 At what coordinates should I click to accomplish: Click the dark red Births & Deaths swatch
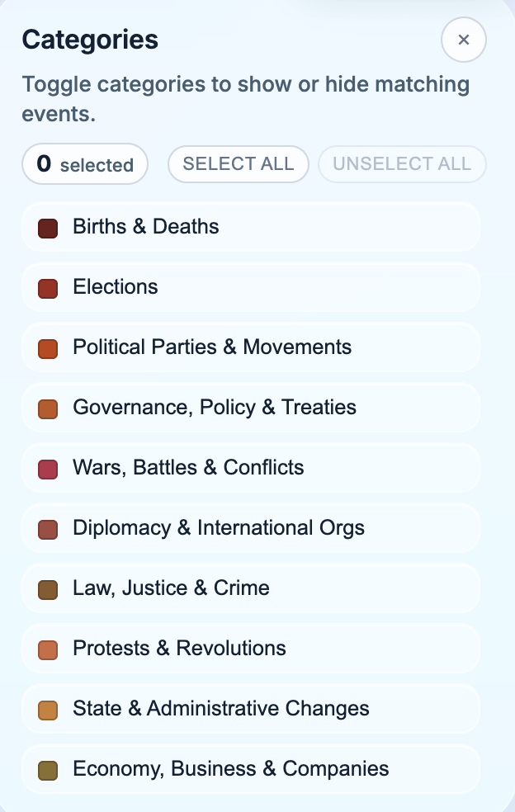pyautogui.click(x=48, y=227)
